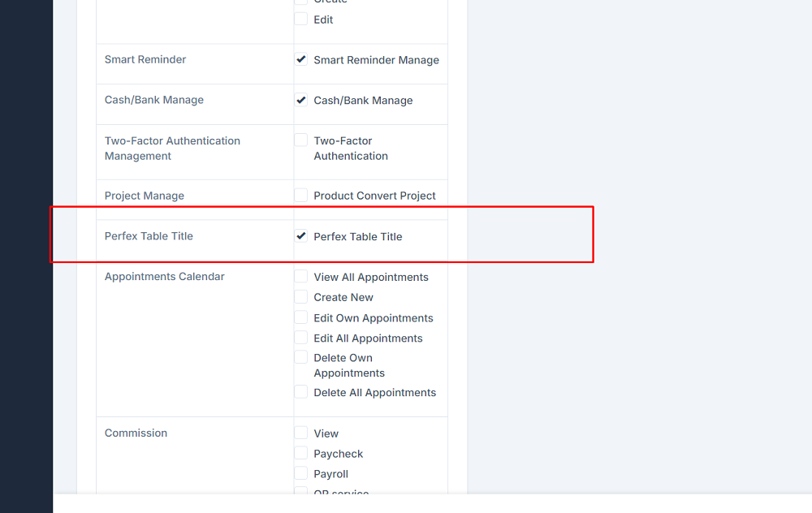Viewport: 812px width, 513px height.
Task: Click the Appointments Calendar row heading
Action: pos(164,277)
